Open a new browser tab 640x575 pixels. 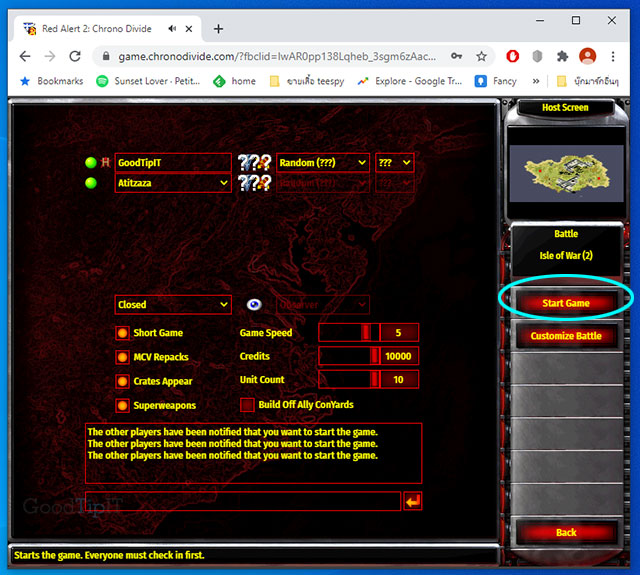218,29
